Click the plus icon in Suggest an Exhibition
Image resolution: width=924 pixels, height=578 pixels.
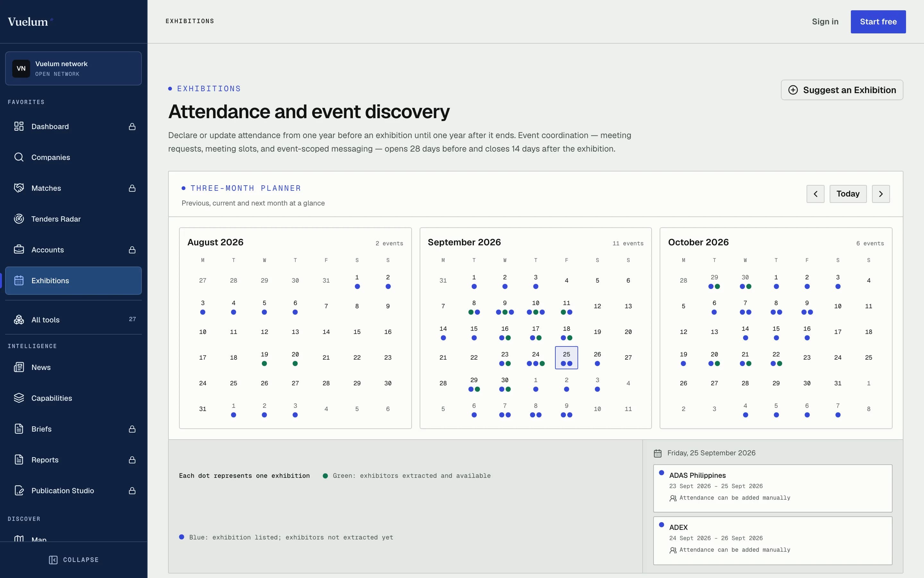click(793, 90)
